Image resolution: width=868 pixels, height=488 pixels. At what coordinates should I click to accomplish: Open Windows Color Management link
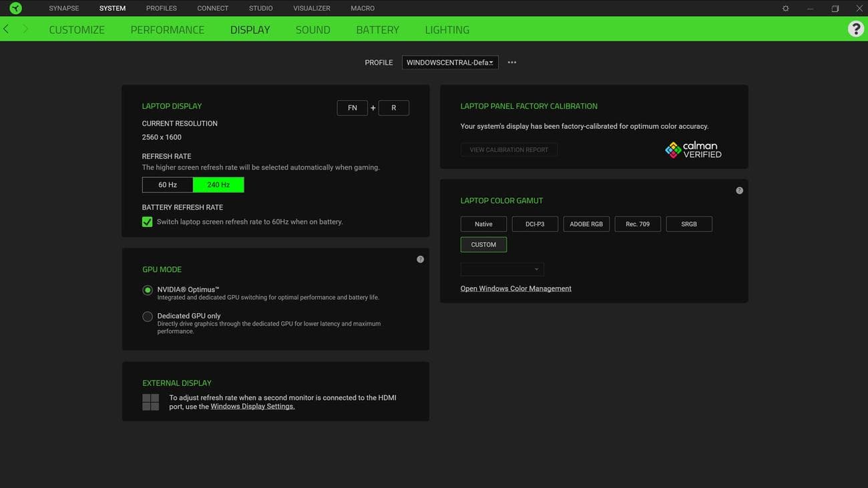pos(515,288)
